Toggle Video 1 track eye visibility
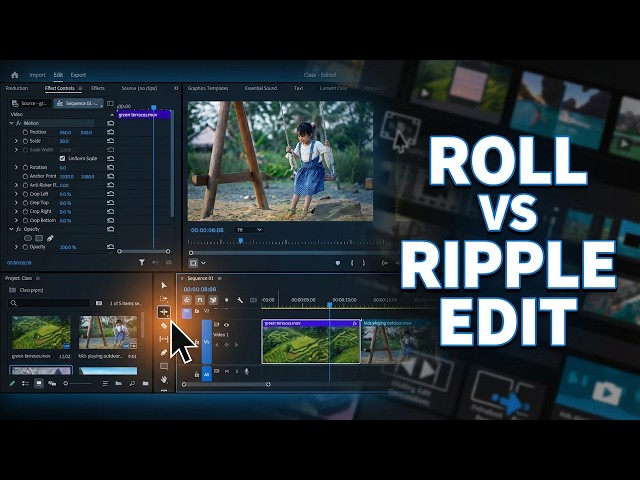This screenshot has width=640, height=480. tap(227, 325)
